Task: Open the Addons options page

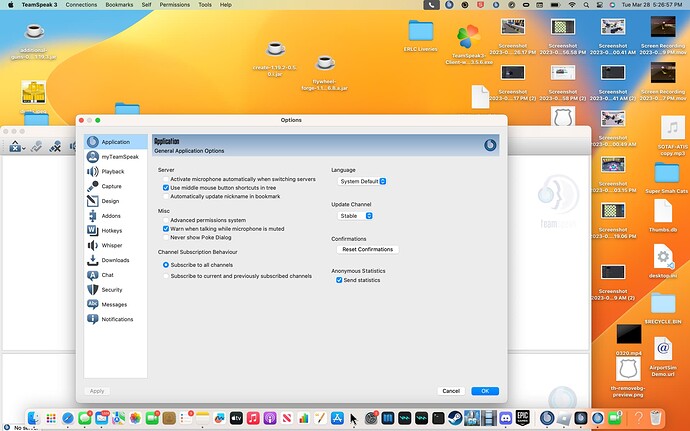Action: tap(115, 216)
